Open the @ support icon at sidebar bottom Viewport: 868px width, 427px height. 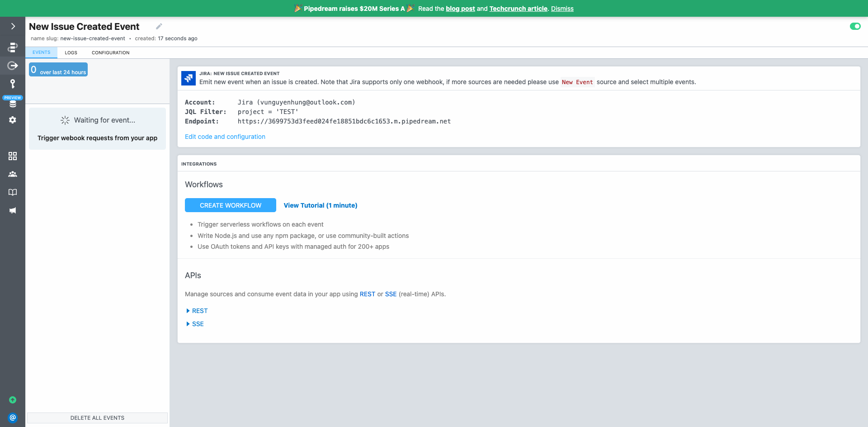(13, 417)
